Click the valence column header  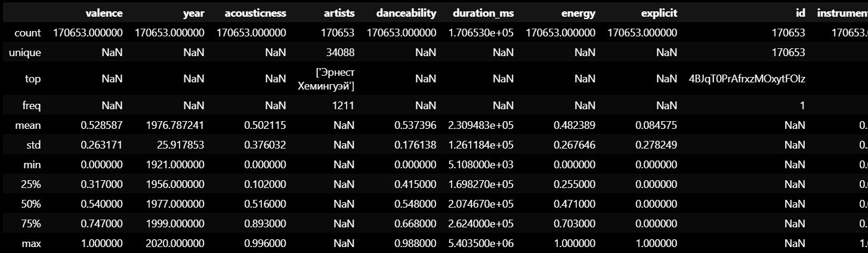point(104,13)
